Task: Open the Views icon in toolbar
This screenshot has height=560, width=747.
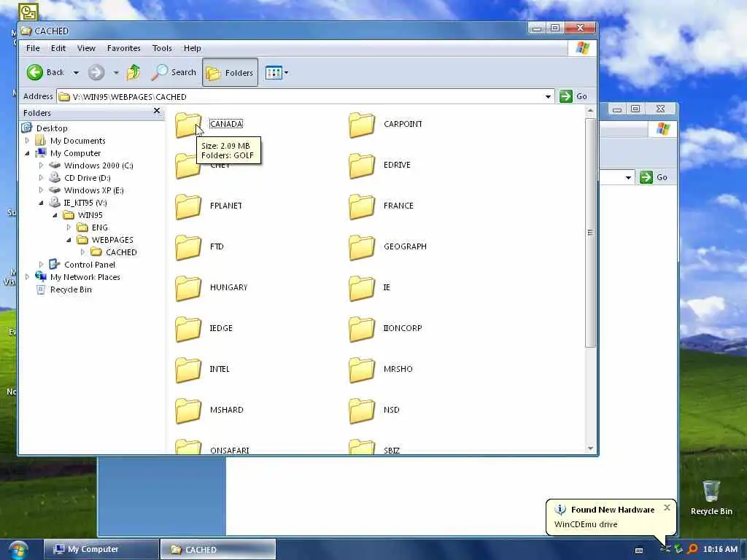Action: pos(274,73)
